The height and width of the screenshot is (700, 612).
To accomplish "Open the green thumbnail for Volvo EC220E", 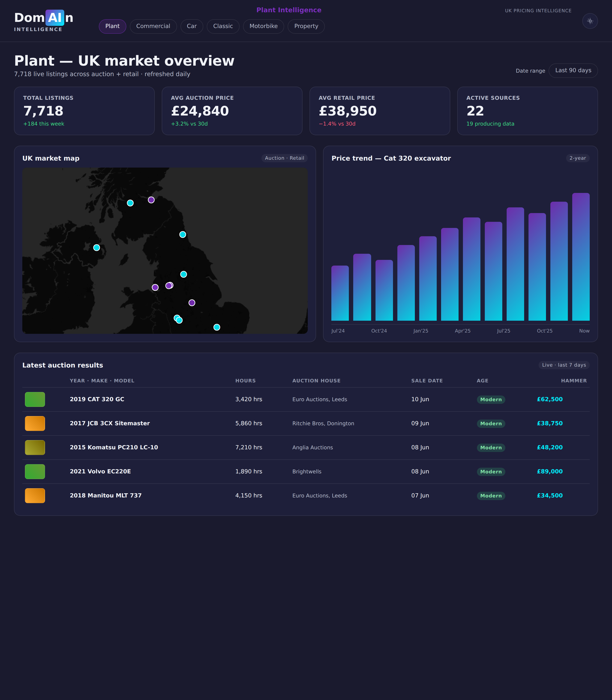I will click(x=35, y=472).
